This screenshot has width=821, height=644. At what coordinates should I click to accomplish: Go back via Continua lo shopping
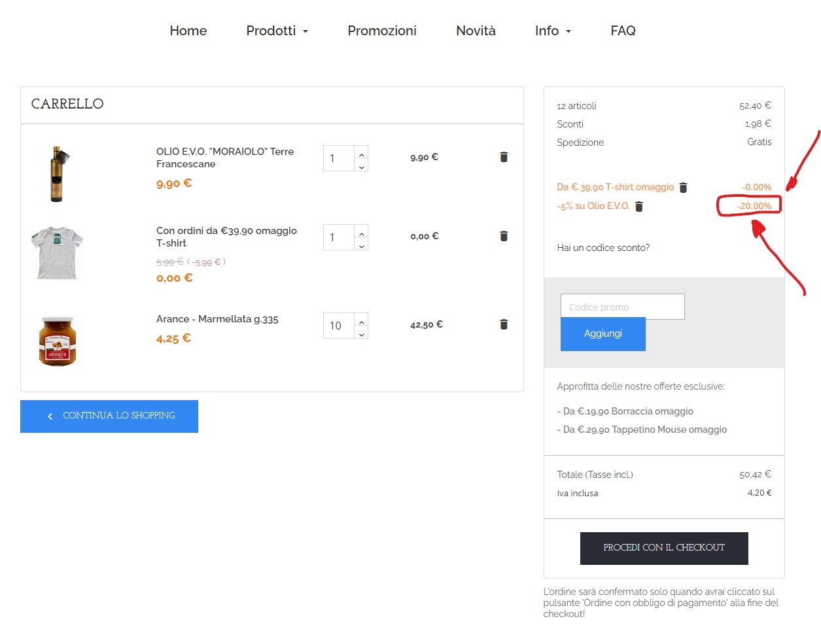[x=109, y=416]
